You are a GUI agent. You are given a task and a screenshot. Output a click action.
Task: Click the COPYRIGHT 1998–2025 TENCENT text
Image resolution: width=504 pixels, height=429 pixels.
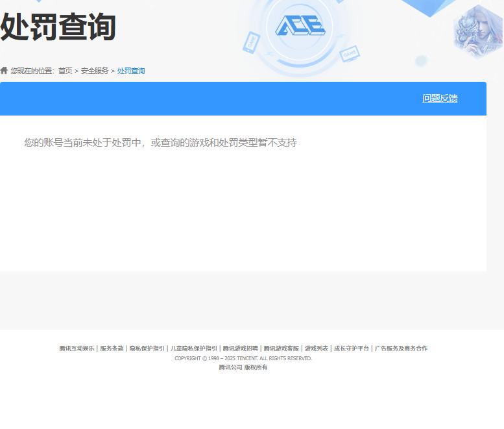[243, 358]
